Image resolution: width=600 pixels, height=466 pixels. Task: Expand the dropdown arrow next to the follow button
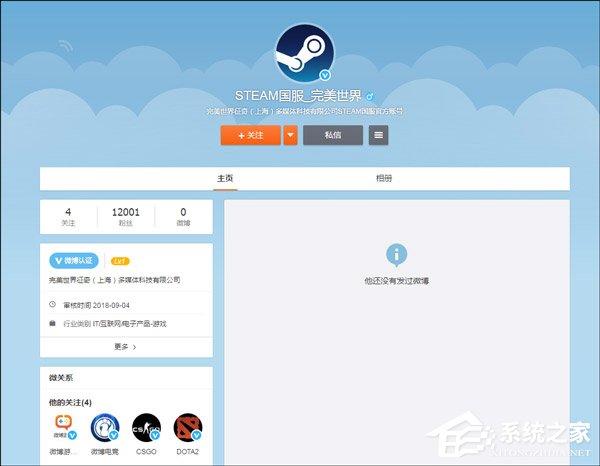click(x=290, y=135)
